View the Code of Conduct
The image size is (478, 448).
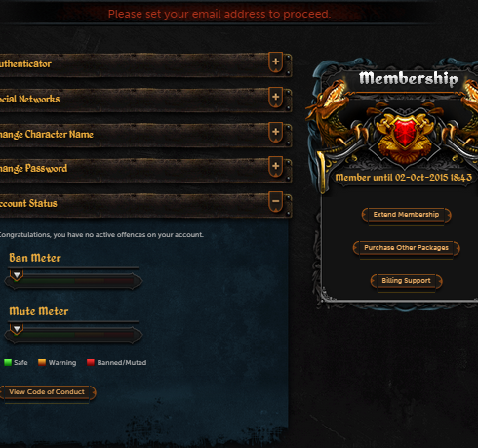pos(47,392)
